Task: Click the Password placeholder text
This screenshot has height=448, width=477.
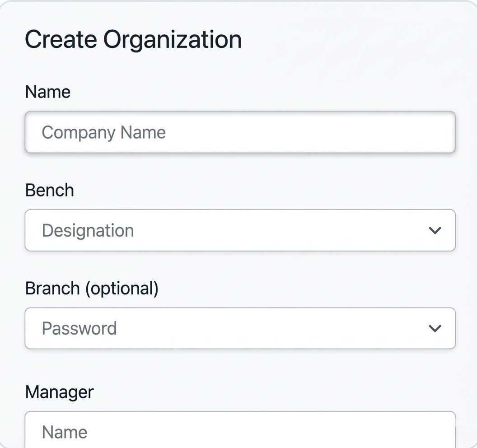Action: 79,328
